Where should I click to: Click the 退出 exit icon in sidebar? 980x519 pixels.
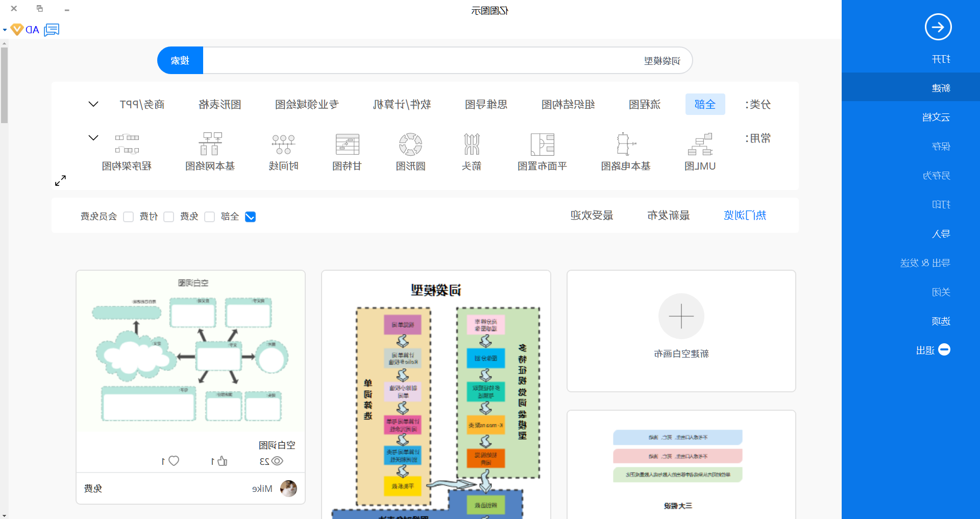(x=944, y=350)
